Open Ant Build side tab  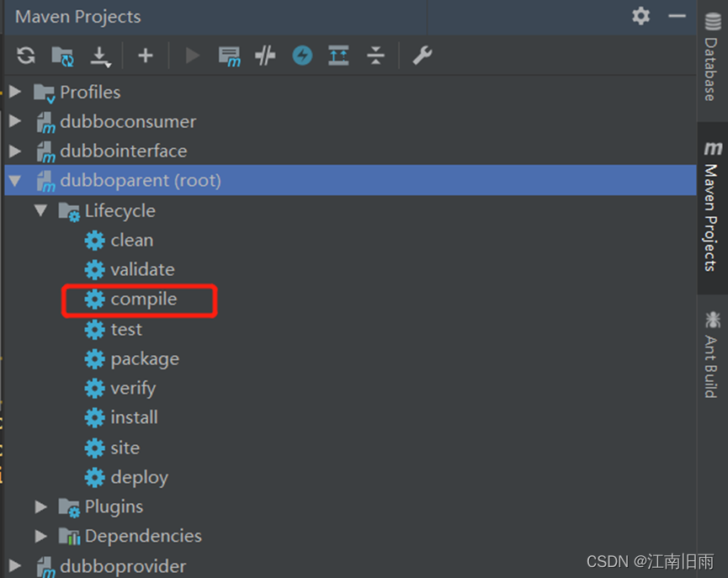tap(712, 355)
